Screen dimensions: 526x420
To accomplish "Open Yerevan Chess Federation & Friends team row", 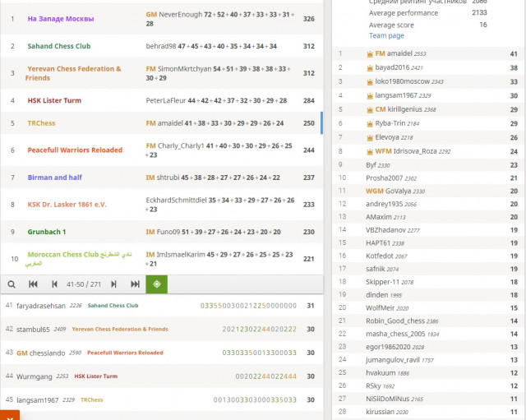I will 73,73.
